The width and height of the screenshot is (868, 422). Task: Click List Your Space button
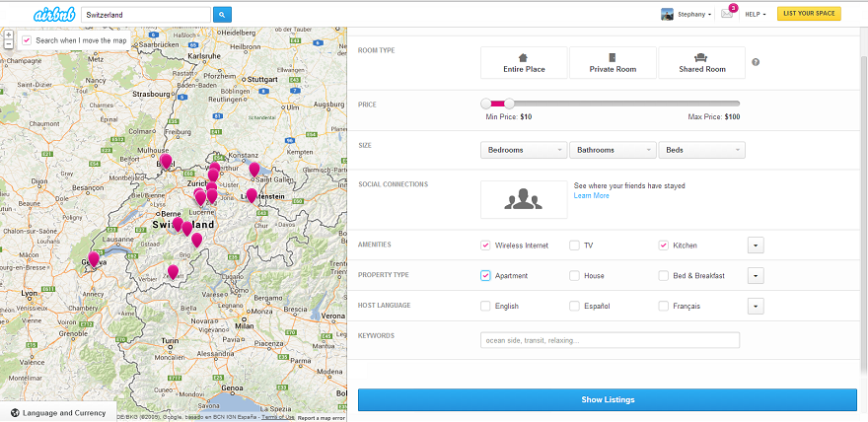[809, 13]
